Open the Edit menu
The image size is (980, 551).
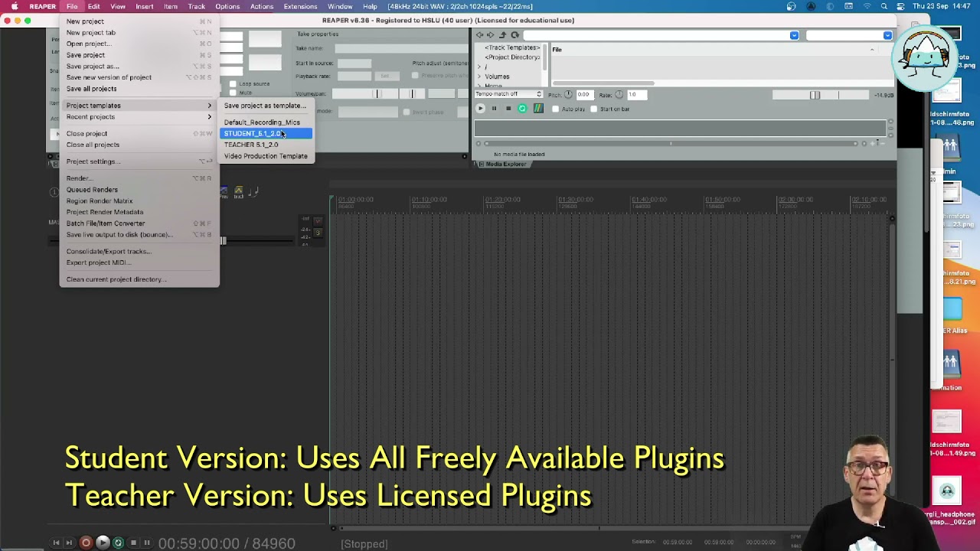[x=93, y=6]
